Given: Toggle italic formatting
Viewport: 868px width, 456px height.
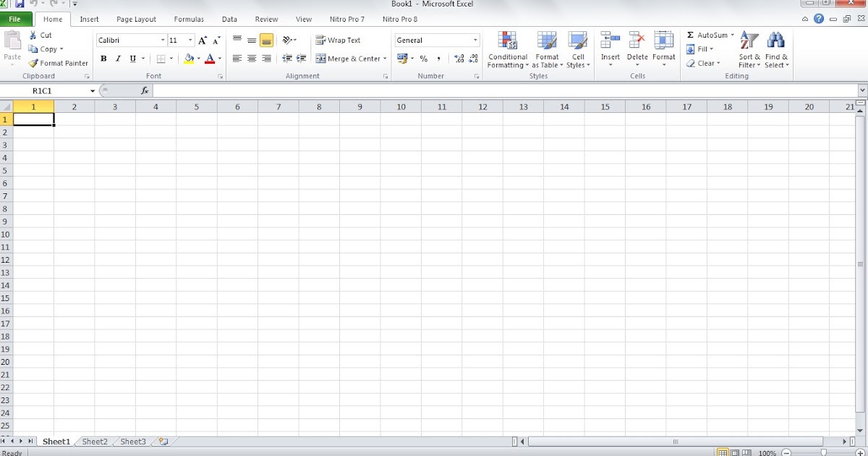Looking at the screenshot, I should click(117, 58).
